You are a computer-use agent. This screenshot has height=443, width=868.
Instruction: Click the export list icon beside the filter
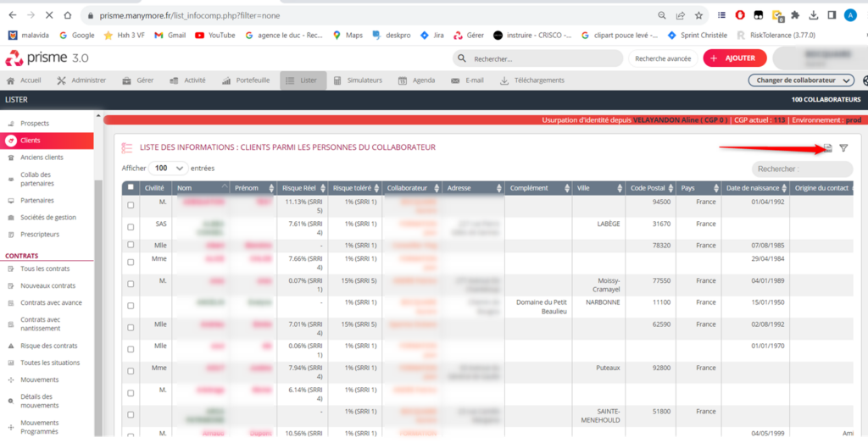pos(828,148)
